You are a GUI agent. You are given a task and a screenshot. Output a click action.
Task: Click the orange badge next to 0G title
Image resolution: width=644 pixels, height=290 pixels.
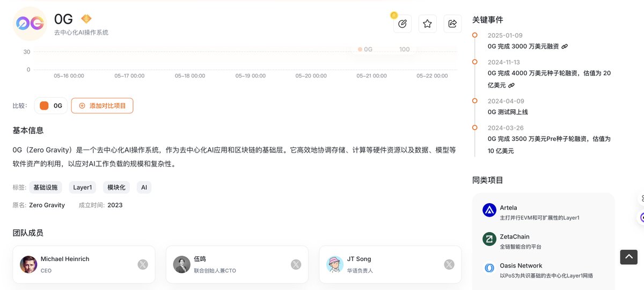pos(86,19)
